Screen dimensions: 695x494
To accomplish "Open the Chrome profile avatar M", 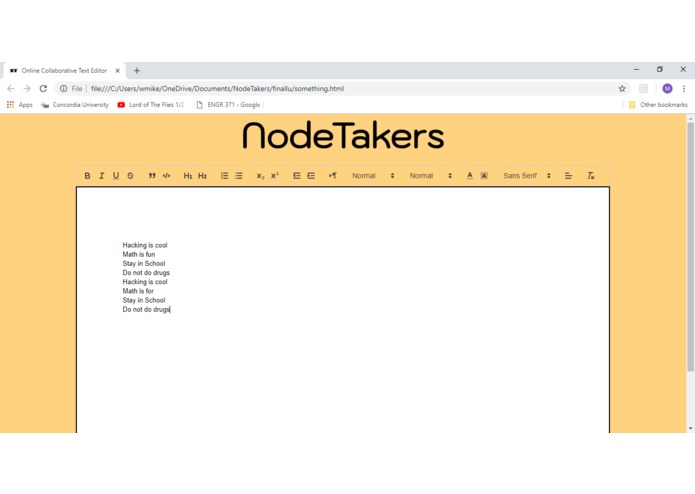I will click(667, 89).
